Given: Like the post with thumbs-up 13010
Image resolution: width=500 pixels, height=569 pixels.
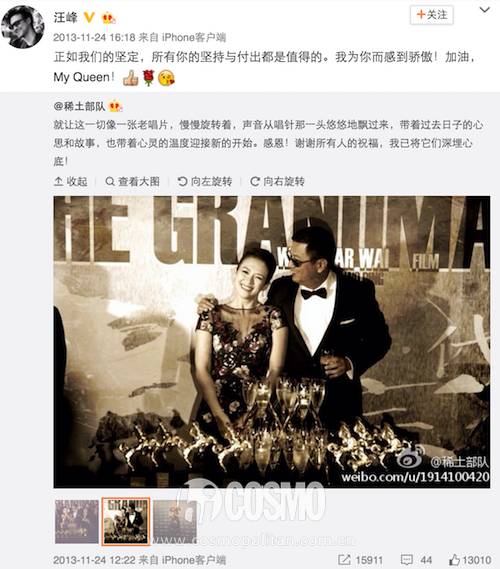Looking at the screenshot, I should [470, 560].
